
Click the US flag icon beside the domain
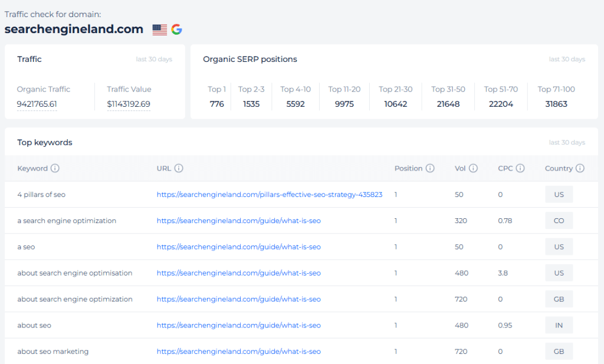(x=159, y=29)
